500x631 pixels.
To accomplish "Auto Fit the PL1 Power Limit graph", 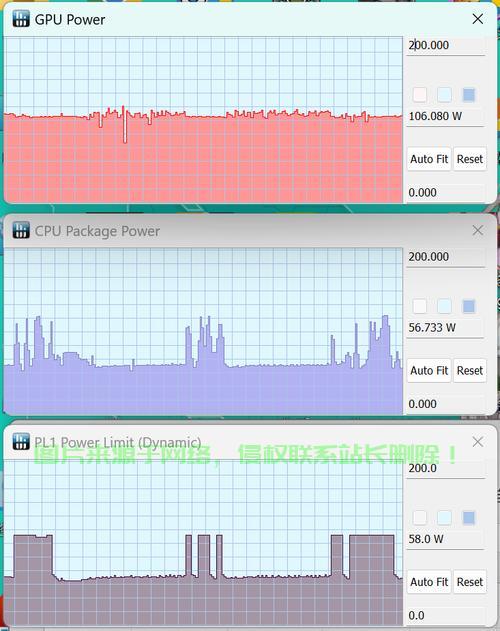I will [429, 582].
